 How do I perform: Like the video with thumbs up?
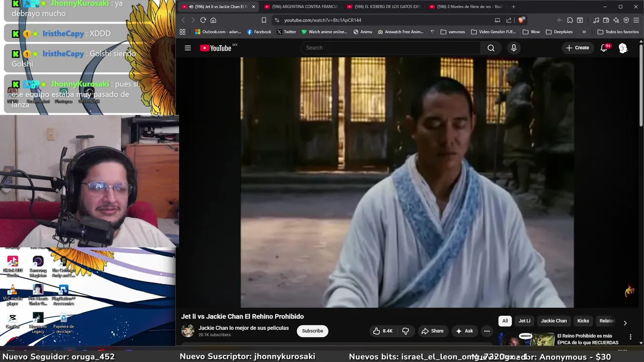tap(382, 331)
